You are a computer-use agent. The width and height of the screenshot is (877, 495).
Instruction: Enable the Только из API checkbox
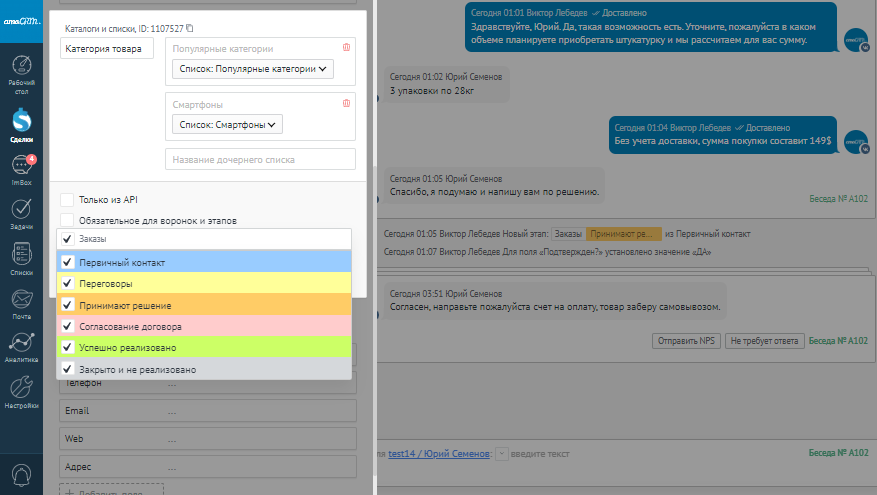pyautogui.click(x=67, y=200)
